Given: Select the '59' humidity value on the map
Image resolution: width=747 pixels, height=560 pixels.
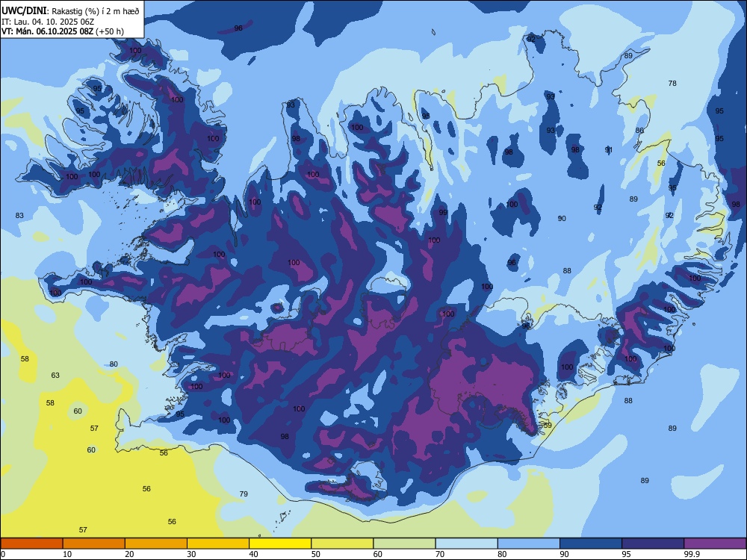Looking at the screenshot, I should pyautogui.click(x=548, y=426).
